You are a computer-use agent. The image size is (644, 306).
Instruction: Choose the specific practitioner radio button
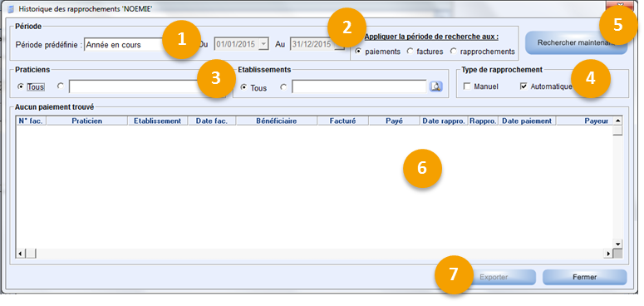[x=61, y=86]
